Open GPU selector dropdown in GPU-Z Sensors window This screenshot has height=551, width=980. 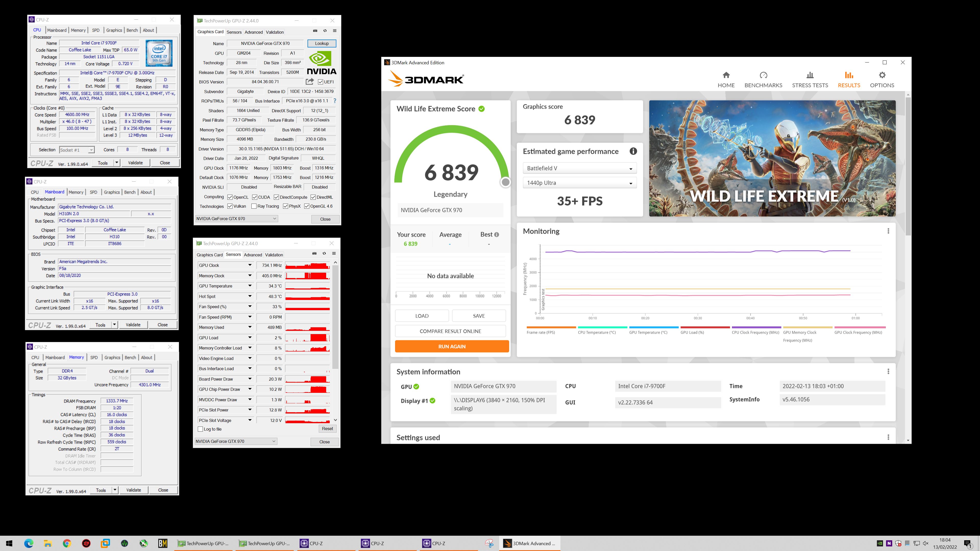pos(236,442)
